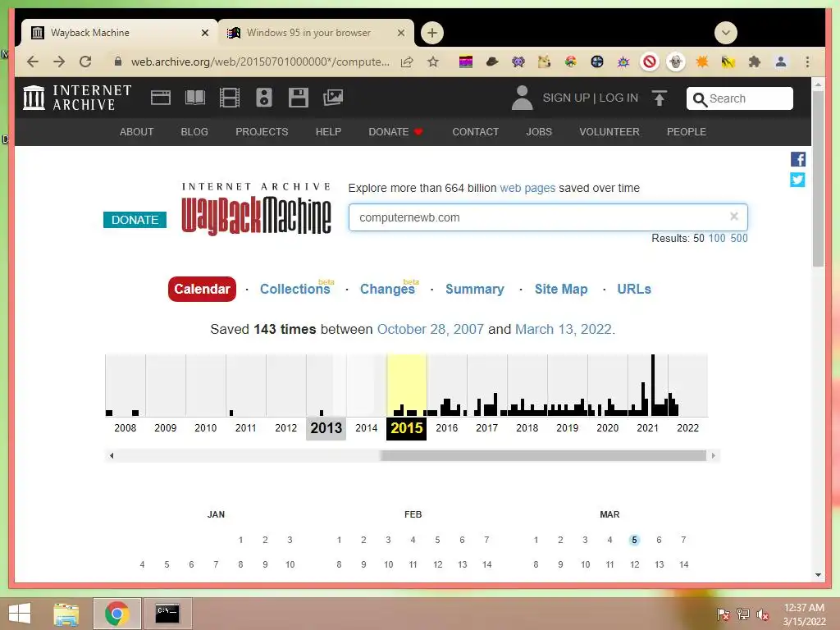Switch to Collections view
840x630 pixels.
(295, 290)
